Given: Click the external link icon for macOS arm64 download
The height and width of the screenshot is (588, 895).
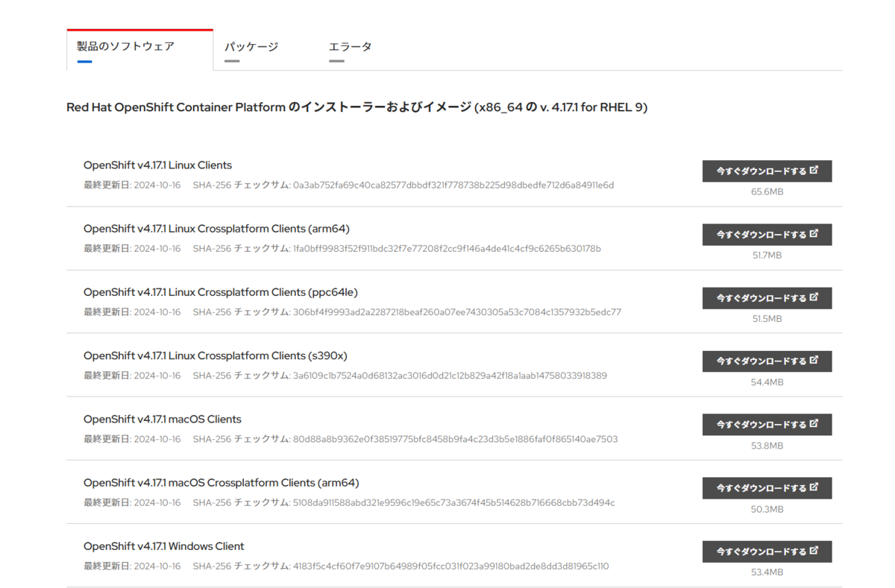Looking at the screenshot, I should pos(813,488).
